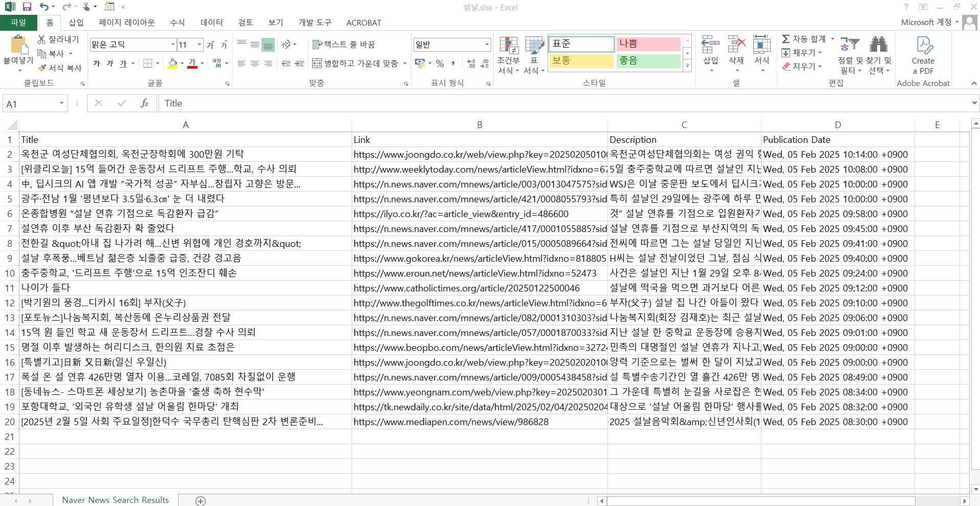Select the Naver News Search Results sheet
980x506 pixels.
click(115, 500)
